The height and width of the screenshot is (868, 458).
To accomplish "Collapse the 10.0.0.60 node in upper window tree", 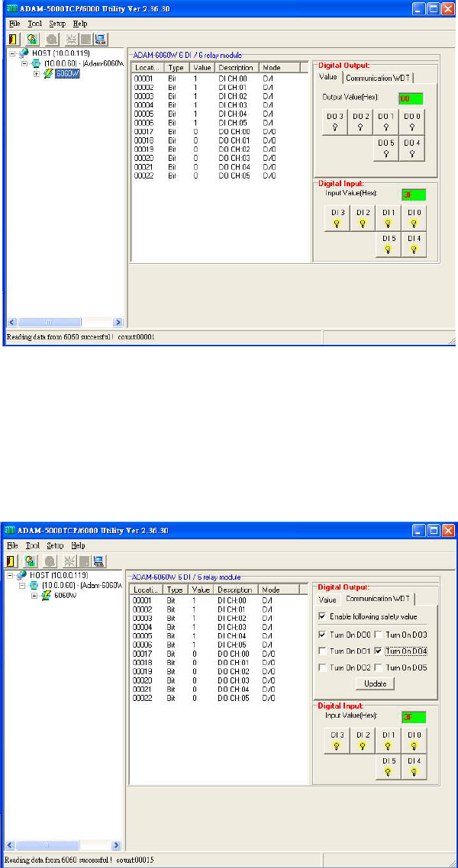I will coord(24,63).
